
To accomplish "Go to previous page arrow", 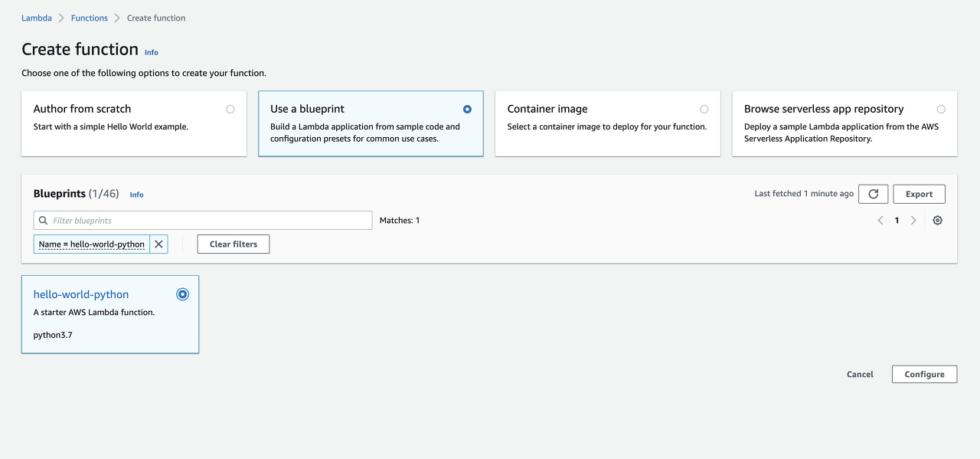I will coord(880,220).
